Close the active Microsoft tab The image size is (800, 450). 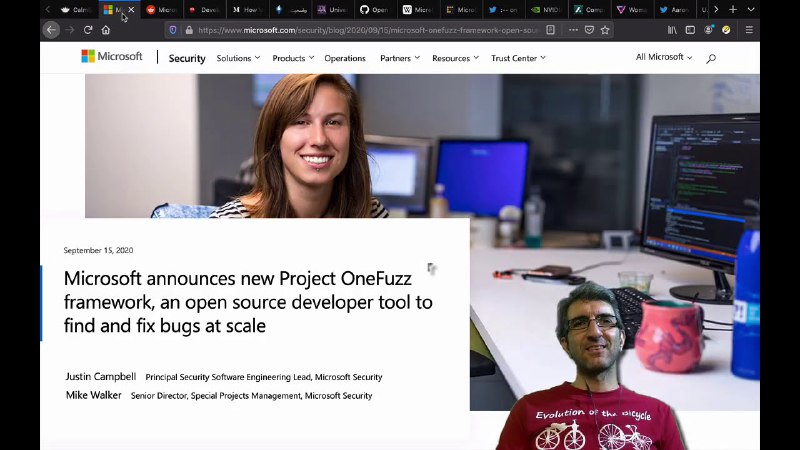pos(131,9)
